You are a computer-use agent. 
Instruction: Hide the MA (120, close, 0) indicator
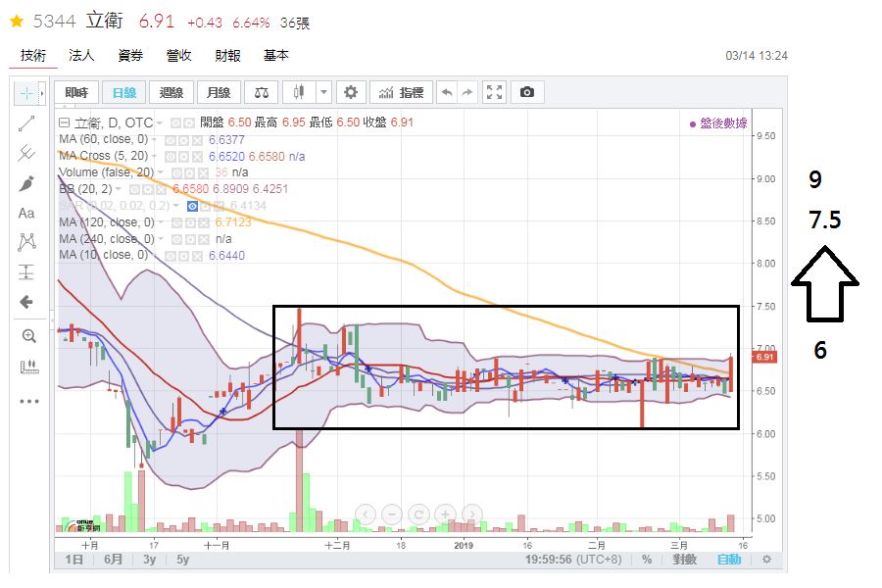coord(176,222)
